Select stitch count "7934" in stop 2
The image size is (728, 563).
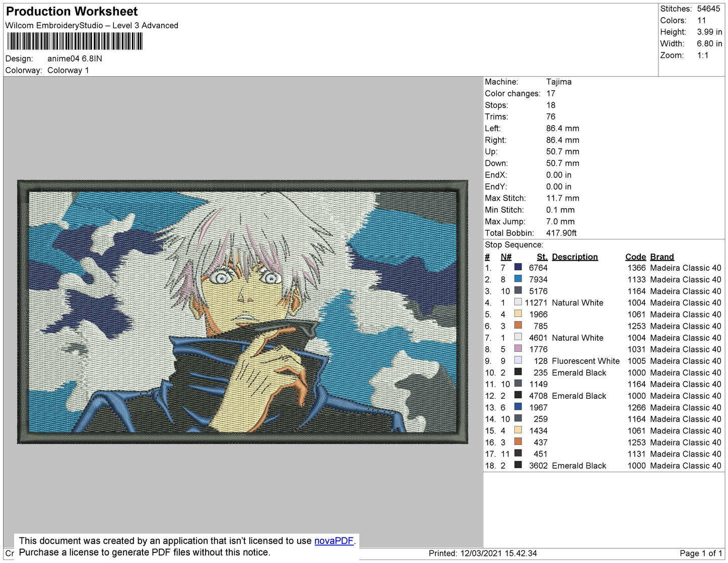[538, 279]
